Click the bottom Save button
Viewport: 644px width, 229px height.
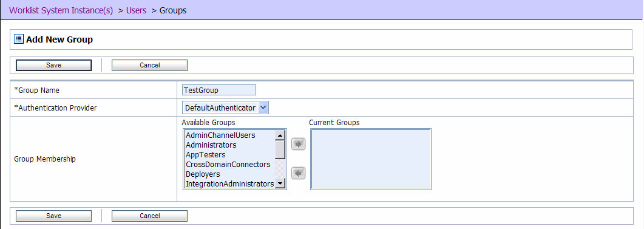[54, 216]
